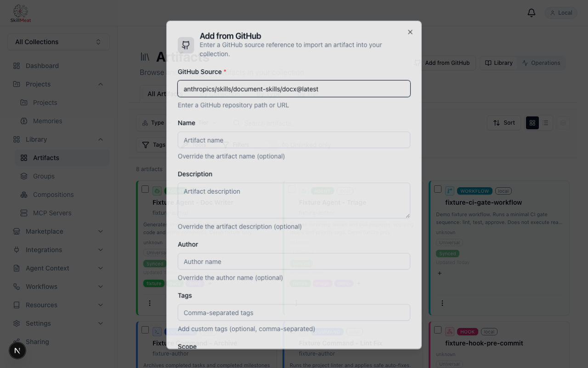This screenshot has width=588, height=368.
Task: Open the Compositions icon in the sidebar
Action: pos(24,195)
